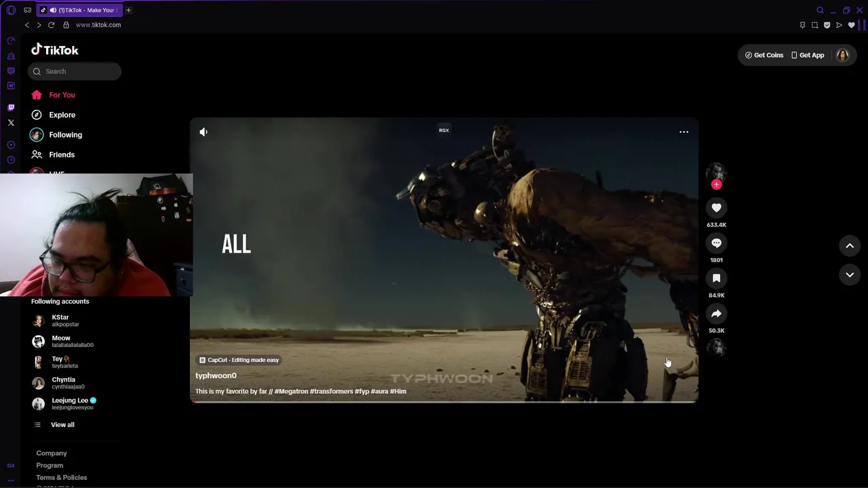Screen dimensions: 868x488
Task: Expand Terms & Policies footer section
Action: [x=62, y=478]
